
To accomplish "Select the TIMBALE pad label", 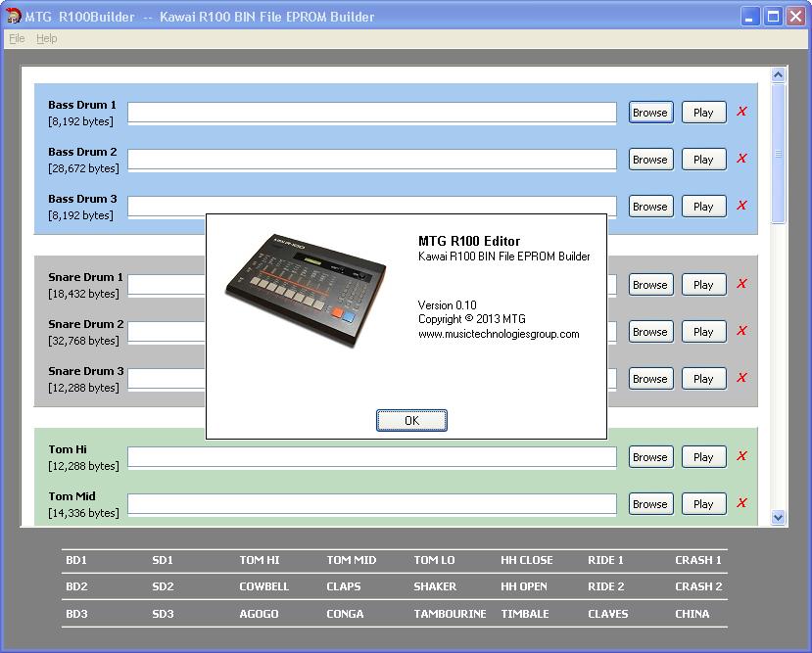I will click(525, 614).
